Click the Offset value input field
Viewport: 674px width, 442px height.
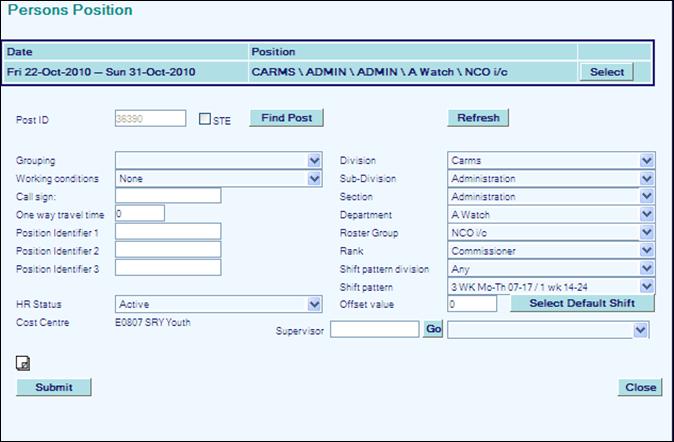tap(471, 304)
